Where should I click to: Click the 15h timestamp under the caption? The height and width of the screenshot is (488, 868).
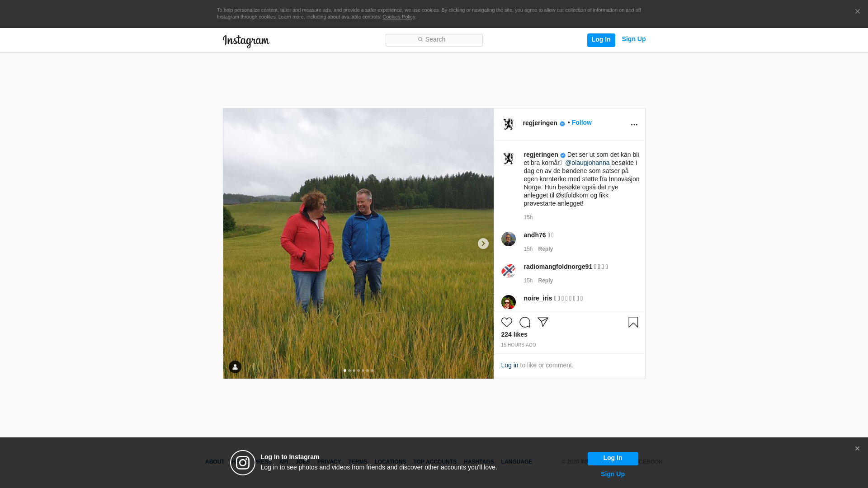528,217
